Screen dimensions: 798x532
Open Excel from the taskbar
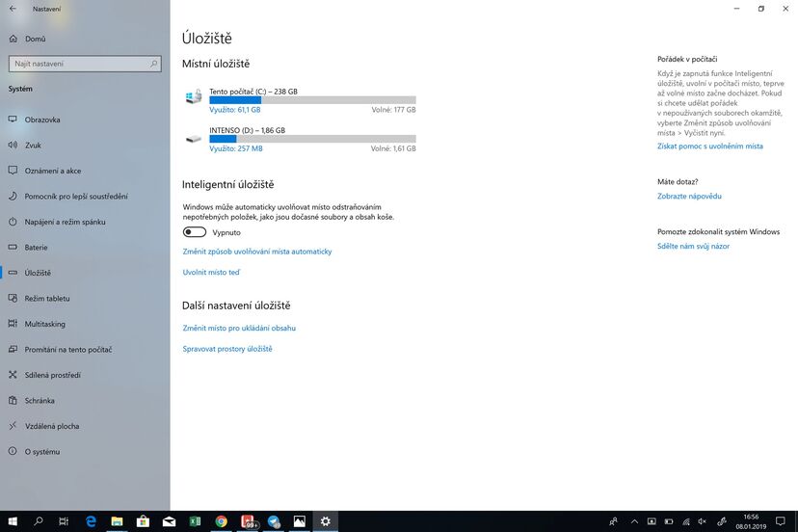[195, 521]
